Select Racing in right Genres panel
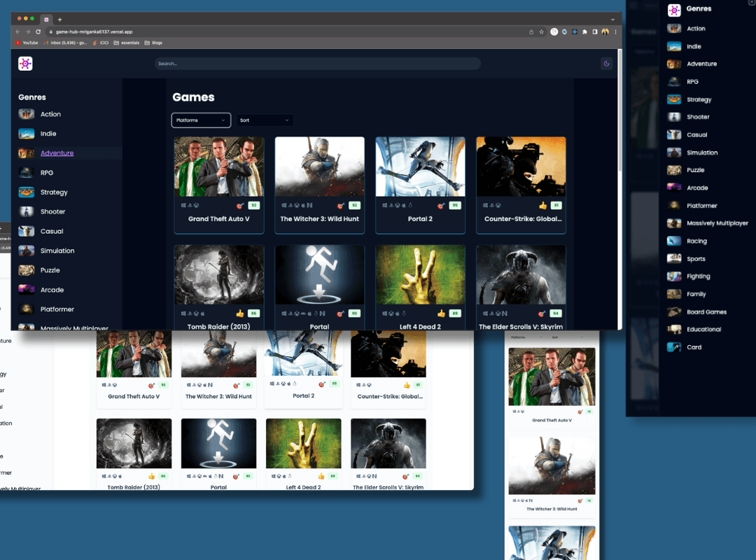Image resolution: width=756 pixels, height=560 pixels. pos(696,241)
